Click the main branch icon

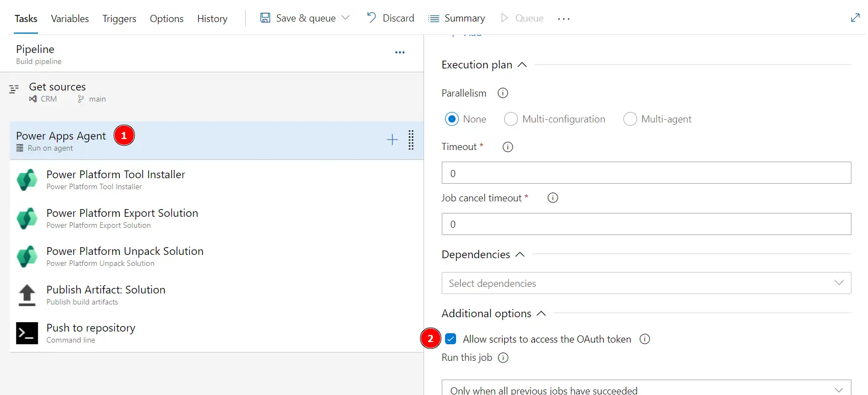click(x=81, y=99)
